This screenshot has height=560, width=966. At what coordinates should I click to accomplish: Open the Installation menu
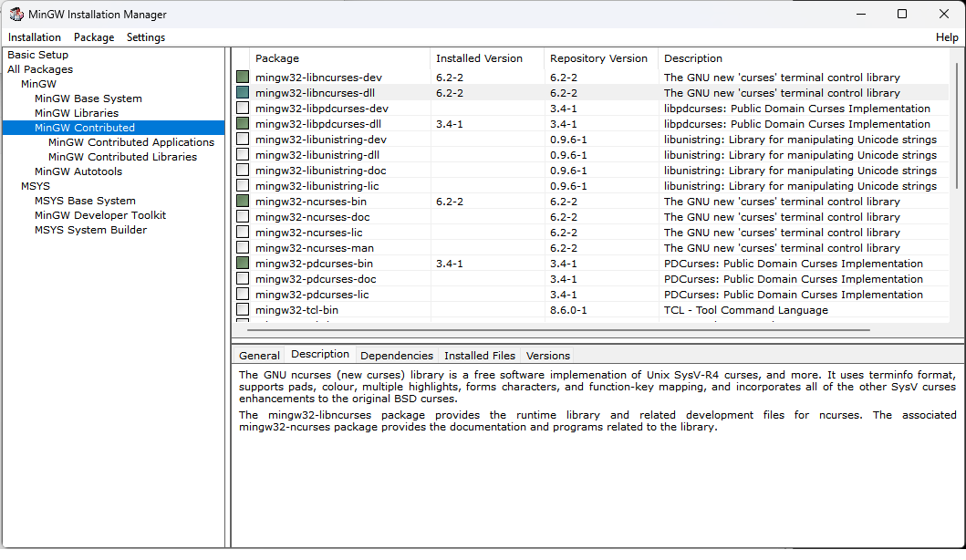tap(35, 37)
